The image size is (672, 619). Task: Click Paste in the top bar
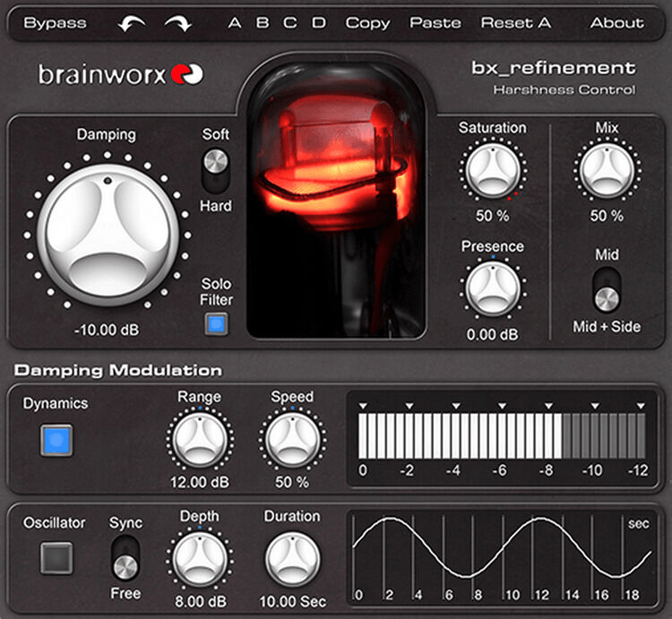(x=435, y=22)
